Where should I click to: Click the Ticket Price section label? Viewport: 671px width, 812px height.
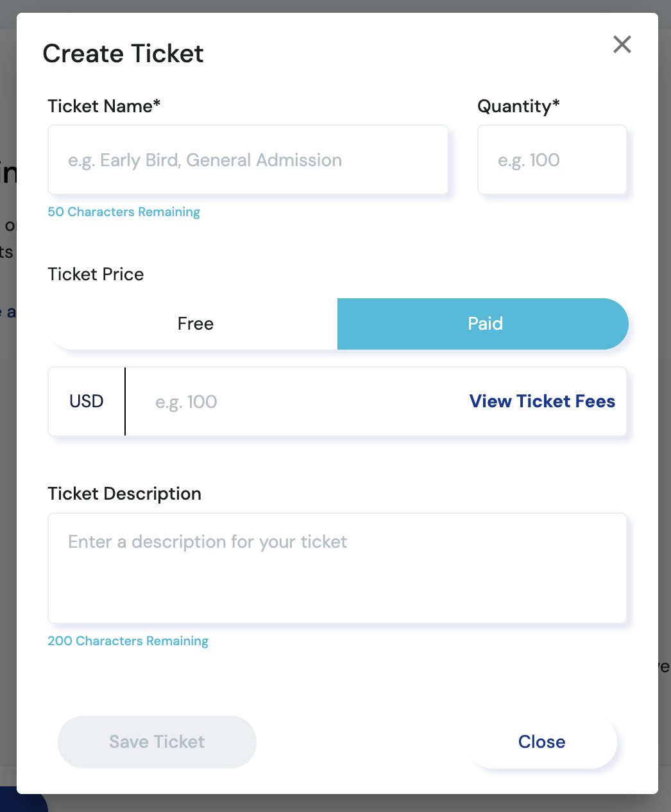tap(96, 275)
